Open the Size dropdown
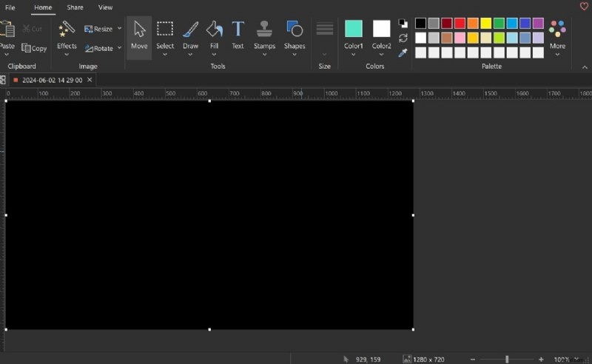This screenshot has height=364, width=592. [x=324, y=54]
